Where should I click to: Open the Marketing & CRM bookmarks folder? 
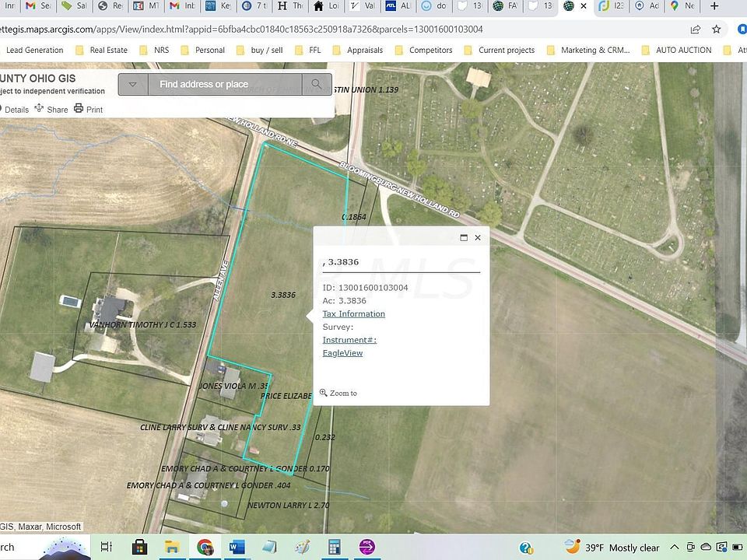588,50
